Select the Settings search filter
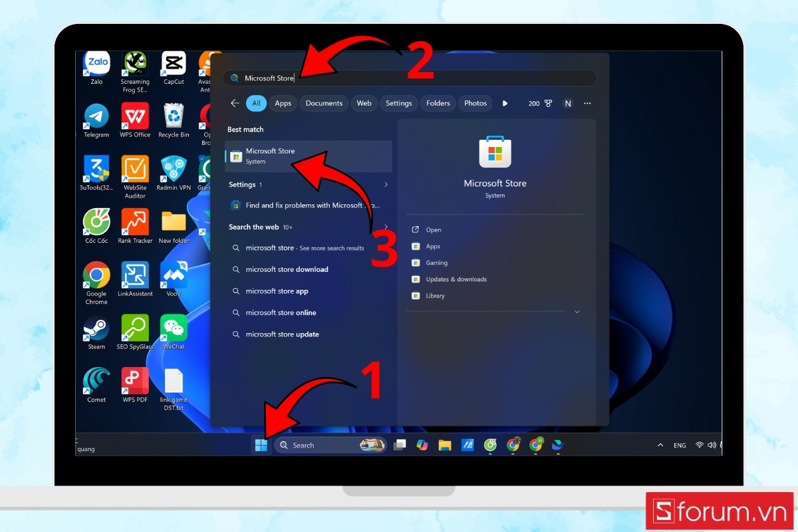Image resolution: width=798 pixels, height=532 pixels. point(398,103)
